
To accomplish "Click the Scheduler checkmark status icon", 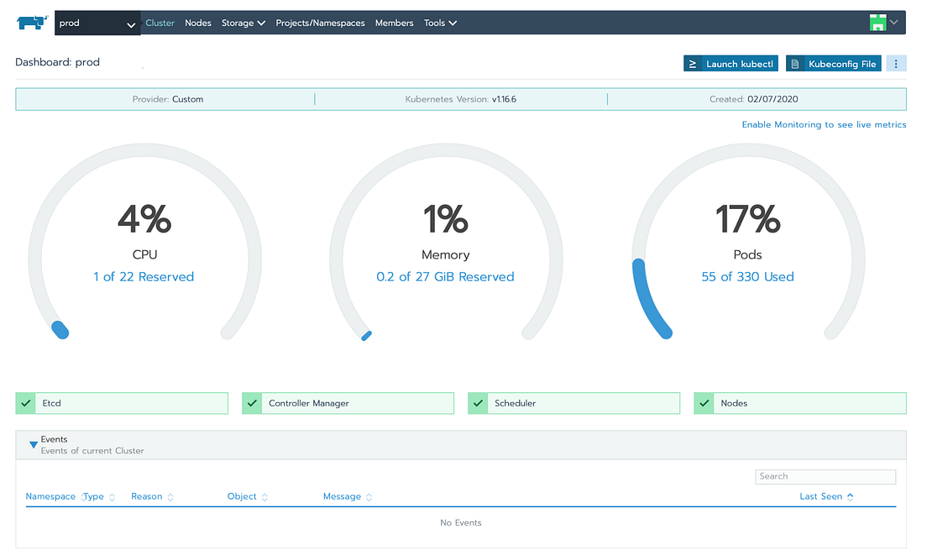I will click(x=478, y=403).
